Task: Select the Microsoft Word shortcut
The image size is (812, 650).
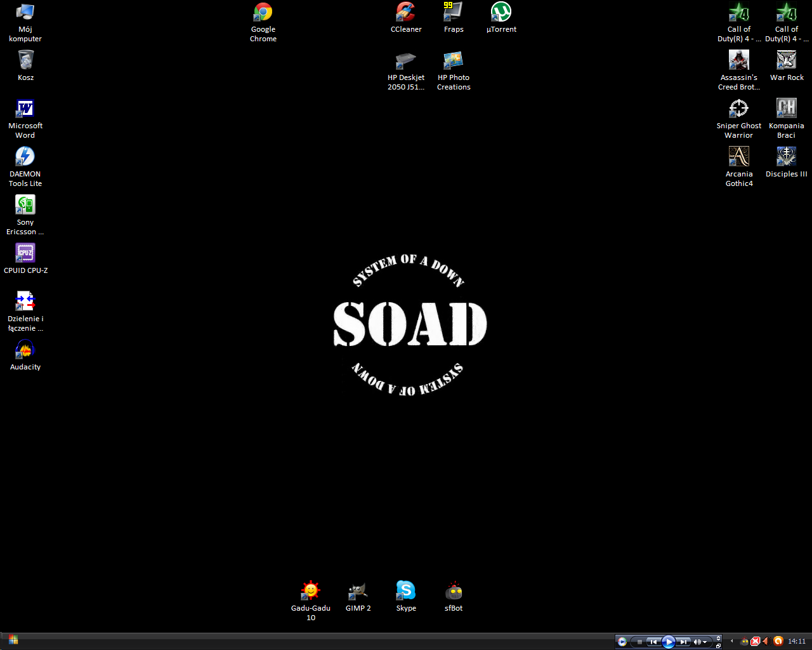Action: (x=25, y=119)
